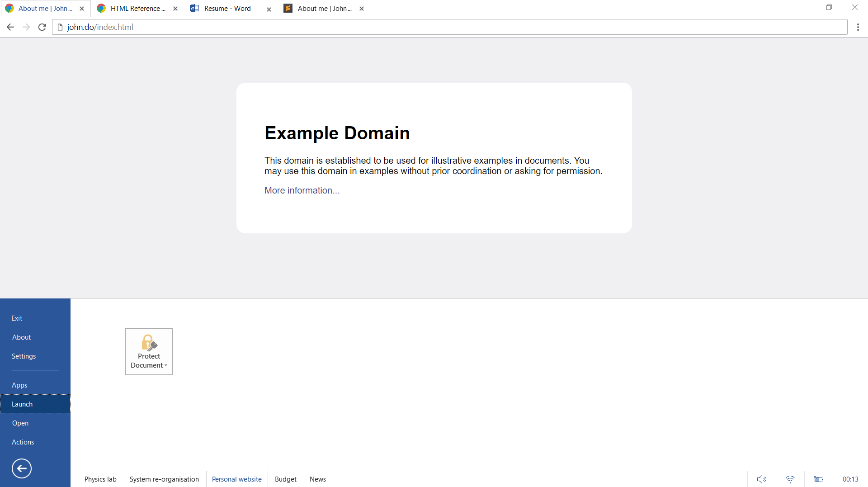The height and width of the screenshot is (487, 868).
Task: Select Actions in the blue sidebar
Action: point(35,442)
